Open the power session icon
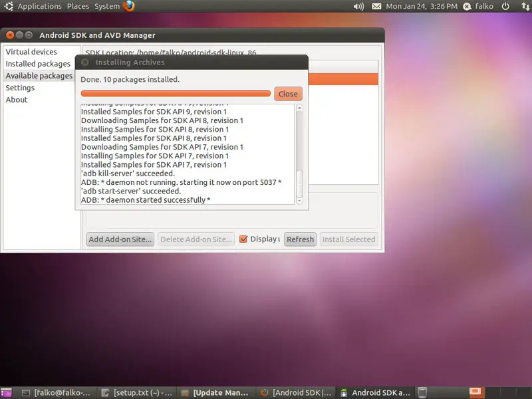 (505, 6)
